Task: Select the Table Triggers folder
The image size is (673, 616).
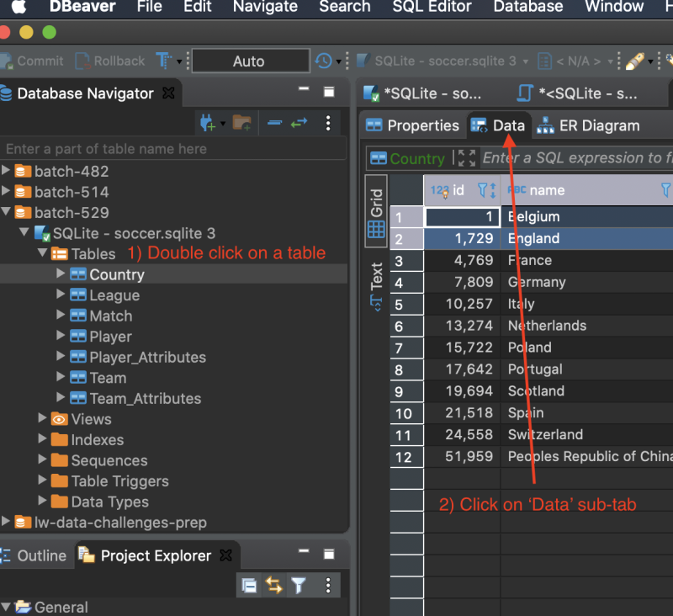Action: coord(119,481)
